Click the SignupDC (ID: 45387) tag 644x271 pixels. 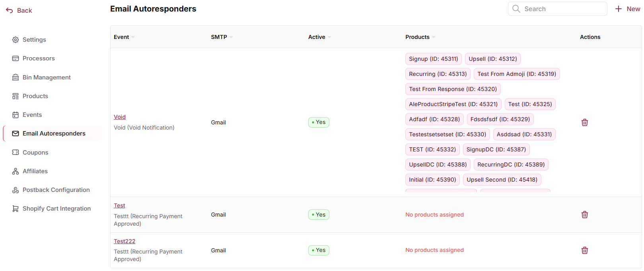pos(496,149)
